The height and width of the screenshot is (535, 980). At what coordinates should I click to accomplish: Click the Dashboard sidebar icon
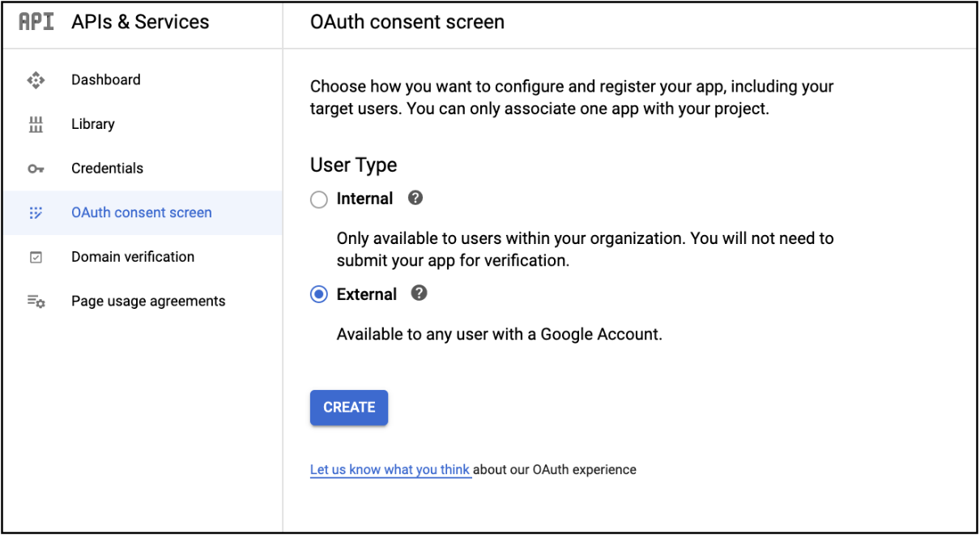click(36, 79)
